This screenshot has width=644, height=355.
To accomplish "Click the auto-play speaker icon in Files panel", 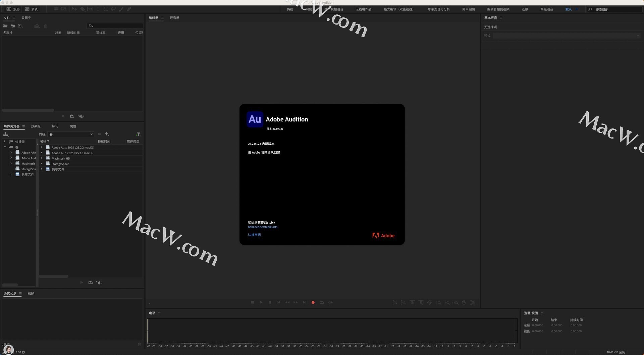I will [x=81, y=116].
